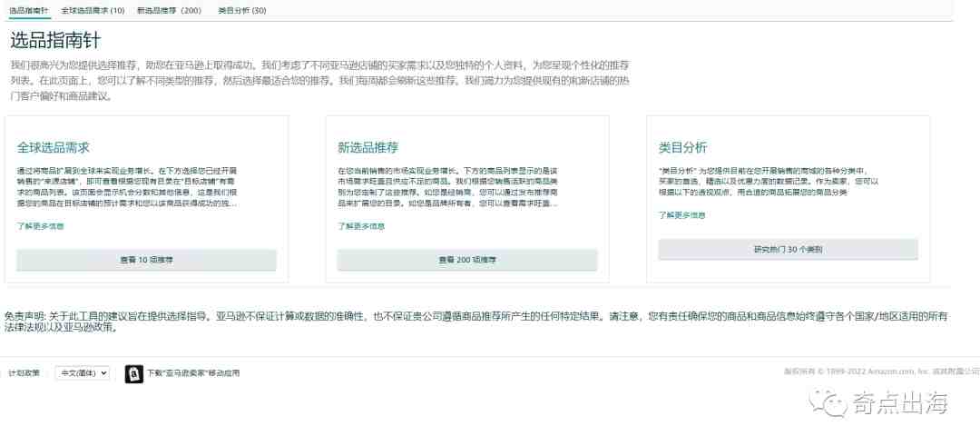
Task: Click 了解更多信息 under 全球选品需求
Action: click(x=40, y=226)
